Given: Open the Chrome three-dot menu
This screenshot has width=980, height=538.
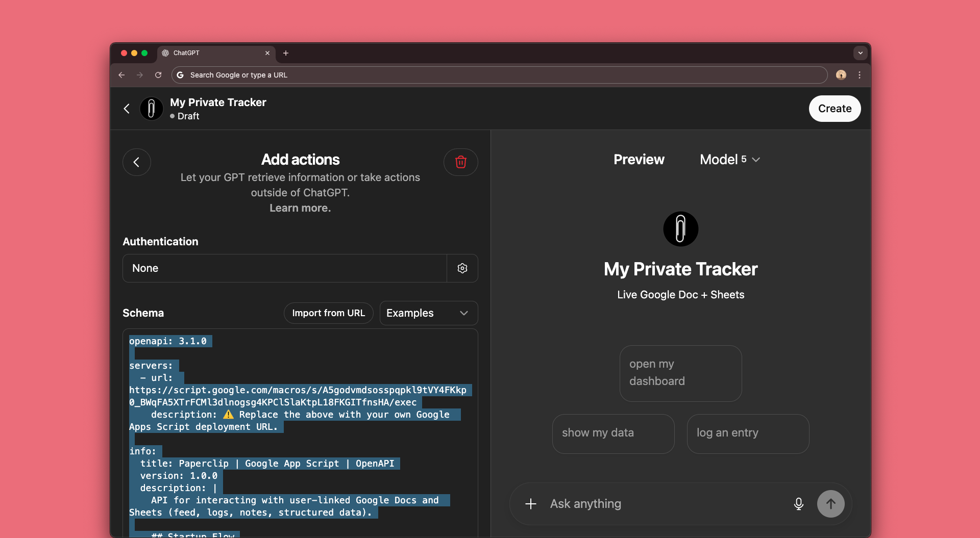Looking at the screenshot, I should [860, 75].
